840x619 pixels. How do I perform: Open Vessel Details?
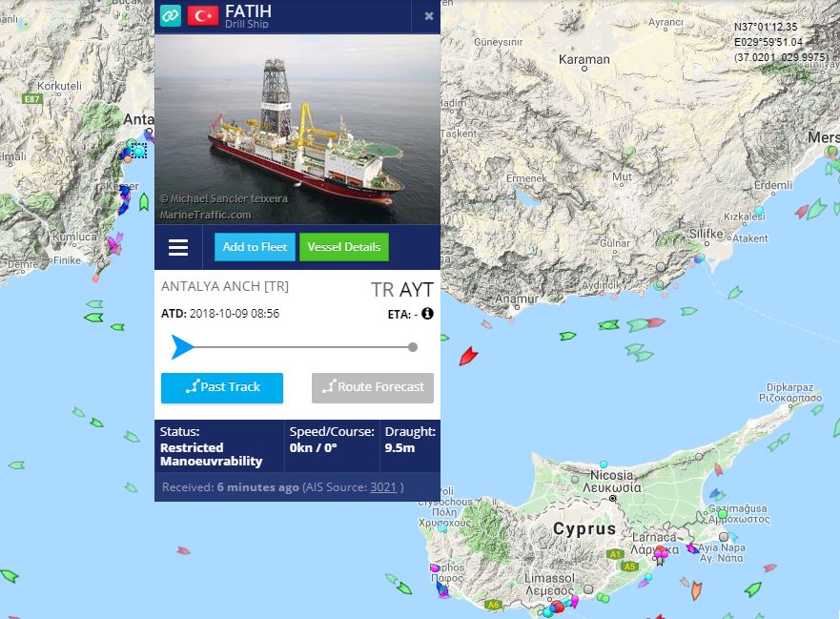(344, 247)
